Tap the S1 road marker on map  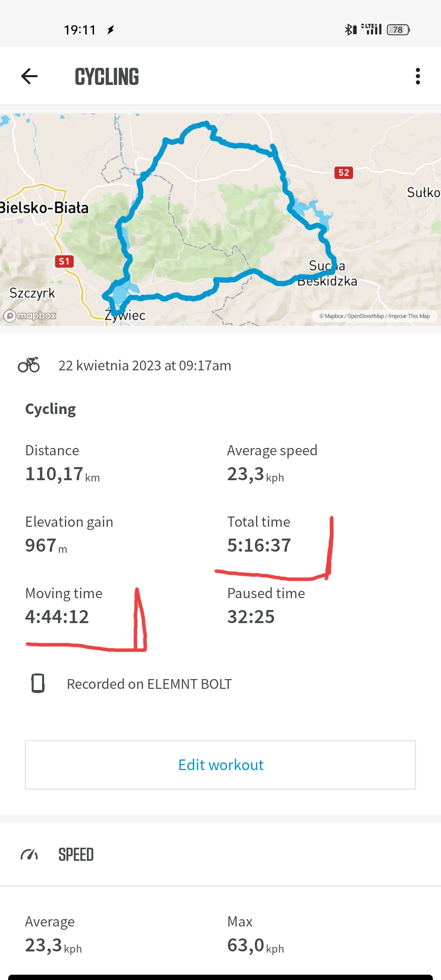tap(64, 261)
